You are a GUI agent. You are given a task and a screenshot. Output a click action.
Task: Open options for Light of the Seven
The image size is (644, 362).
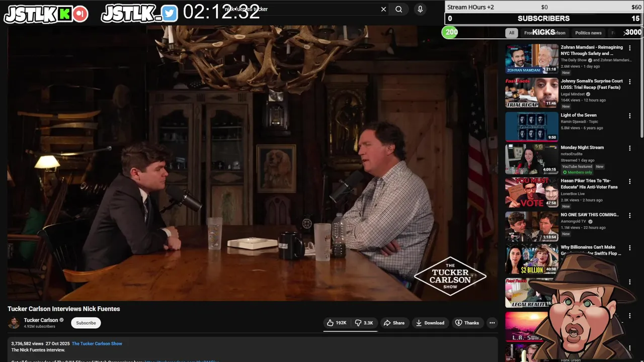pyautogui.click(x=629, y=116)
